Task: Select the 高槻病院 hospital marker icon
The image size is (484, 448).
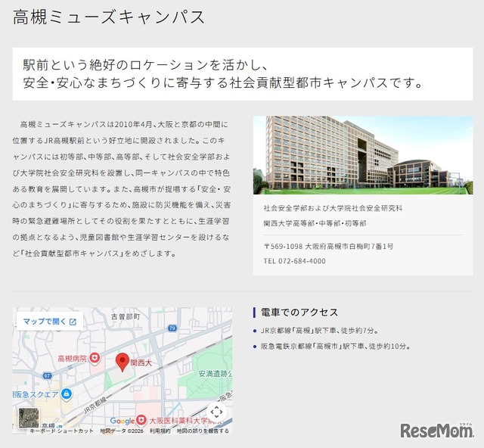Action: pyautogui.click(x=95, y=358)
